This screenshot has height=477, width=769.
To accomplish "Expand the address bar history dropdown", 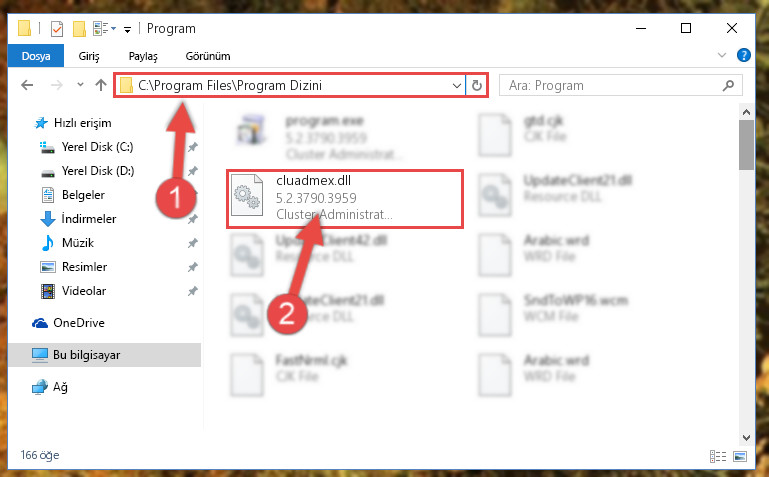I will pyautogui.click(x=457, y=86).
